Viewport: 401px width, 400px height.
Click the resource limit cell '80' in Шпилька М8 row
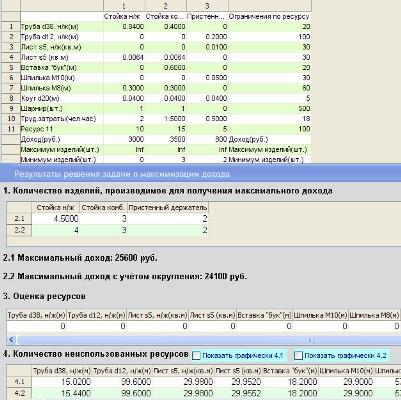point(270,88)
